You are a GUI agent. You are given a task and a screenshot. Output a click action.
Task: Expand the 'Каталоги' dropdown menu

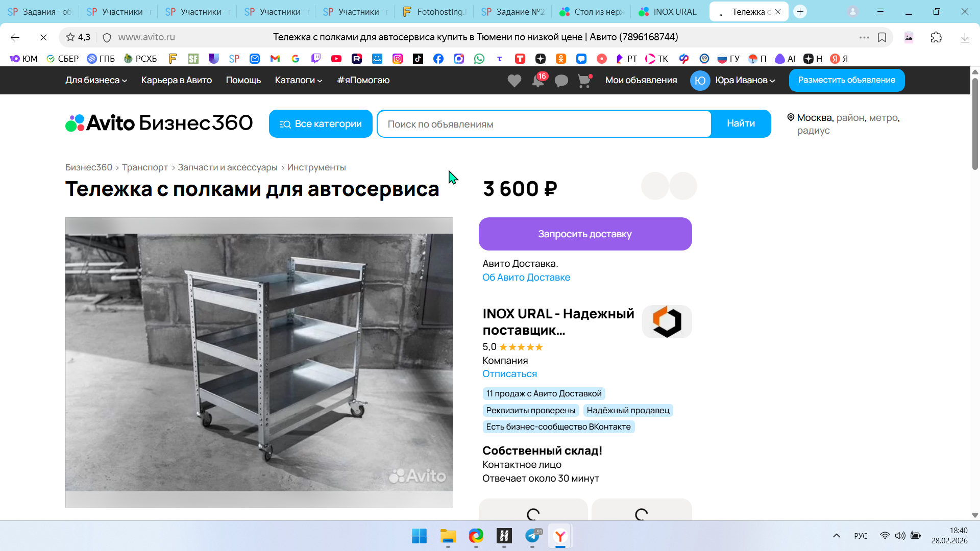click(x=298, y=80)
